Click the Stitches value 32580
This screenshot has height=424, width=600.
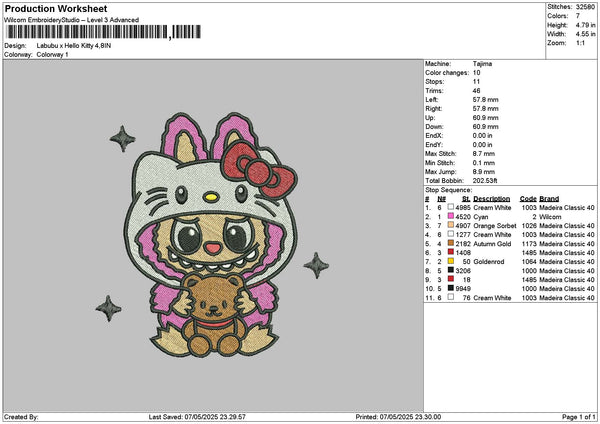pos(585,7)
